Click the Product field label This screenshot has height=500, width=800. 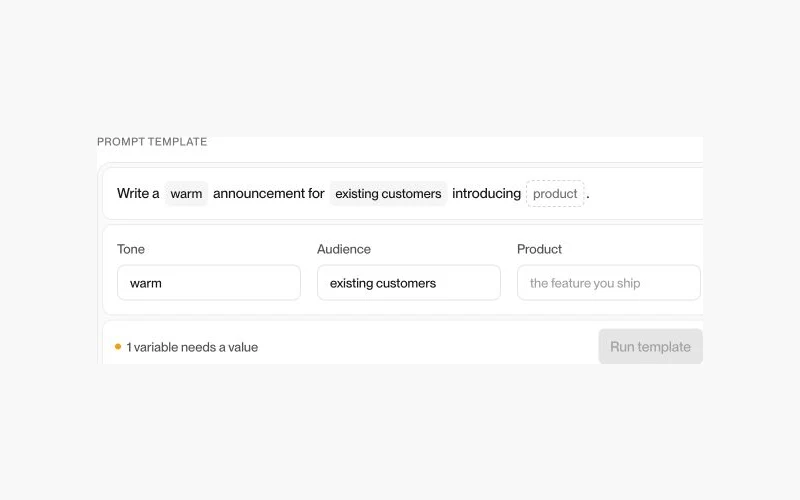coord(539,249)
